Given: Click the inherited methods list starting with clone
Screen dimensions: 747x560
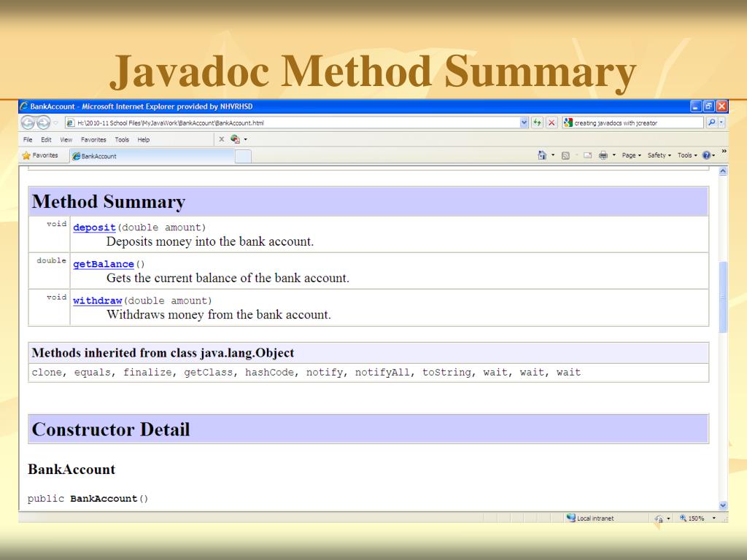Looking at the screenshot, I should [306, 373].
